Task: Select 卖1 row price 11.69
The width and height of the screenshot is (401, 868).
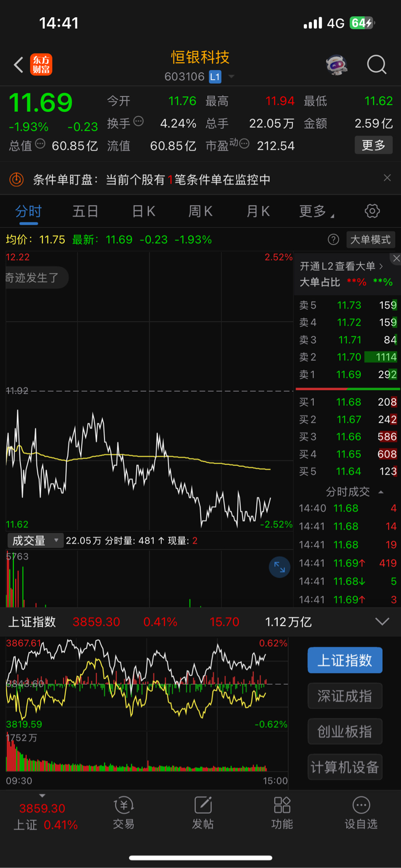Action: click(x=348, y=374)
